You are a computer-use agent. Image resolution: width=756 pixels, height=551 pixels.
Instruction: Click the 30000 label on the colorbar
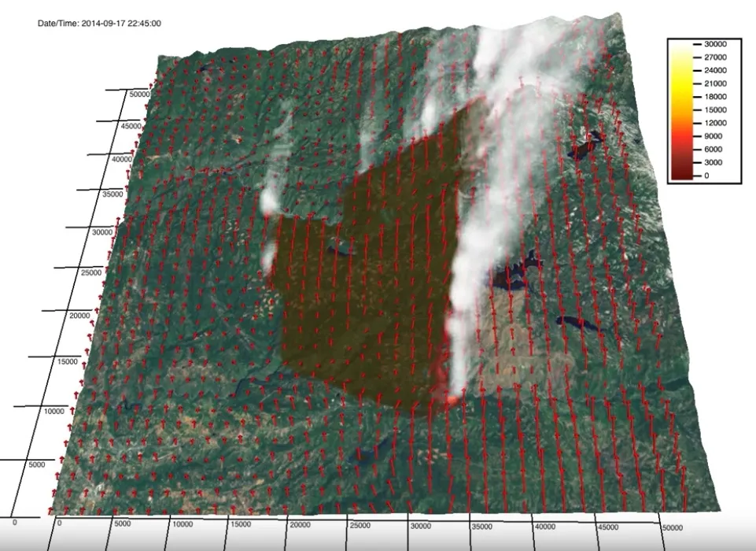tap(716, 44)
